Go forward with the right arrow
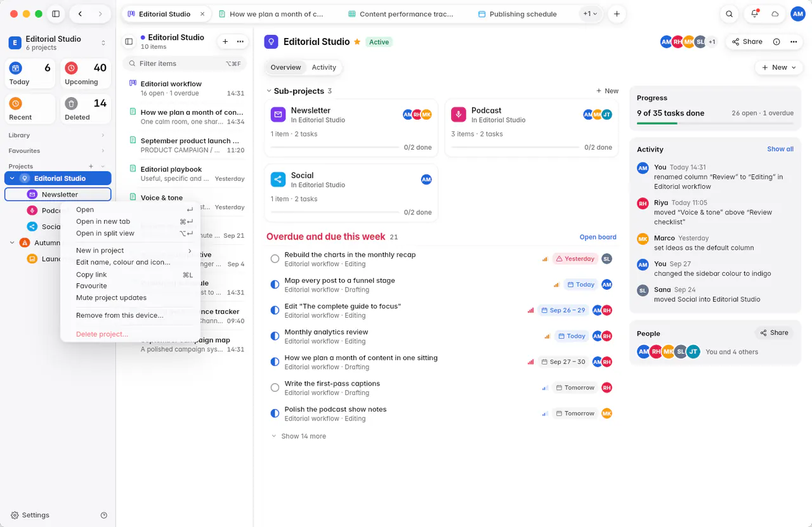 [99, 14]
